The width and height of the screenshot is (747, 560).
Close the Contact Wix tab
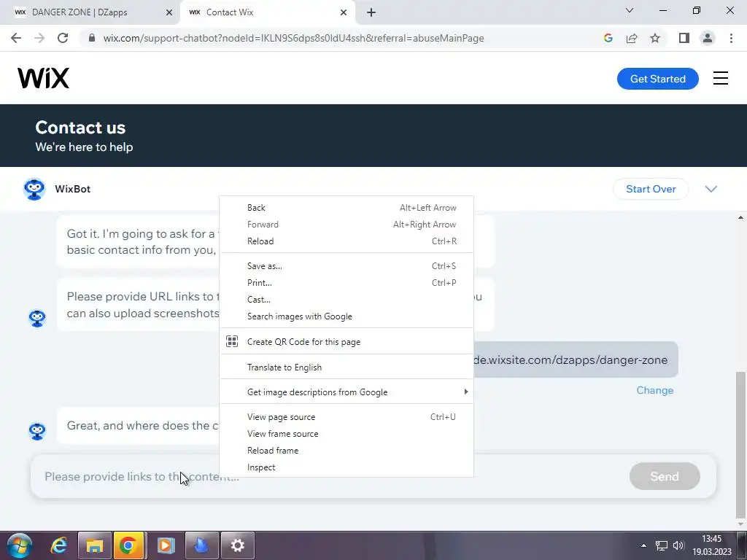tap(344, 12)
